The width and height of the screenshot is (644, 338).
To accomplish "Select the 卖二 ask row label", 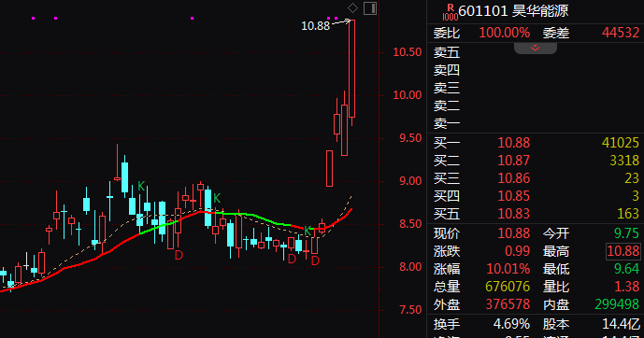I will coord(447,106).
